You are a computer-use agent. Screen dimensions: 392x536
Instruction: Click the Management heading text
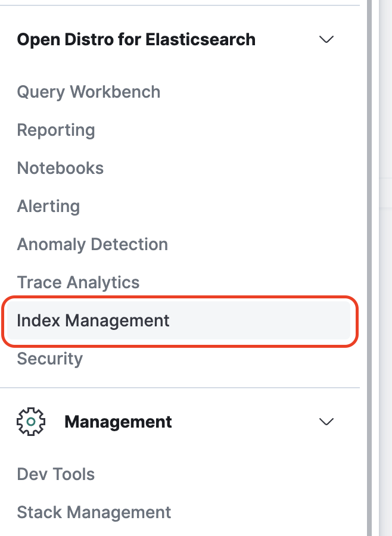tap(118, 422)
